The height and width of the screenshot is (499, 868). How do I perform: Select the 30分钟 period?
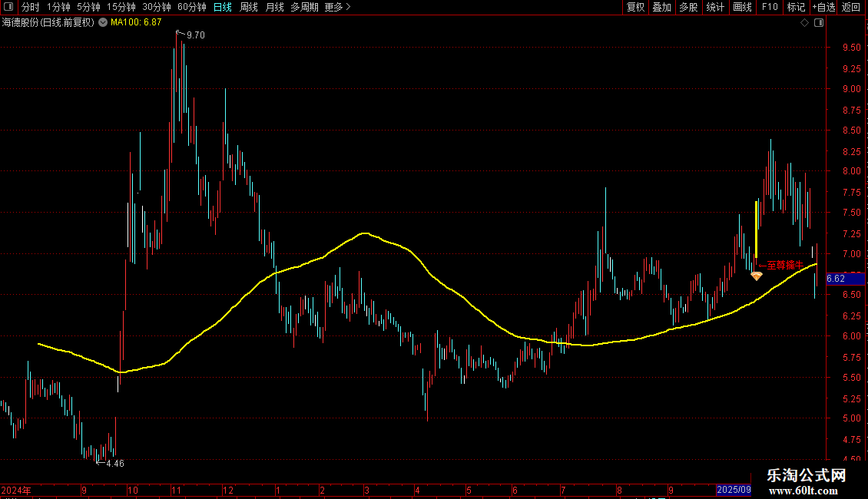coord(157,7)
